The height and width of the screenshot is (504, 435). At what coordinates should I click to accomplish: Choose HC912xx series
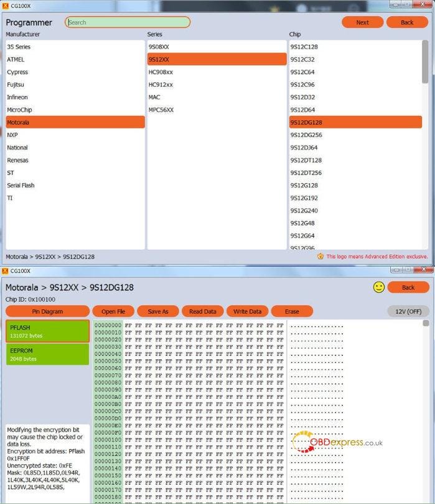pos(217,85)
